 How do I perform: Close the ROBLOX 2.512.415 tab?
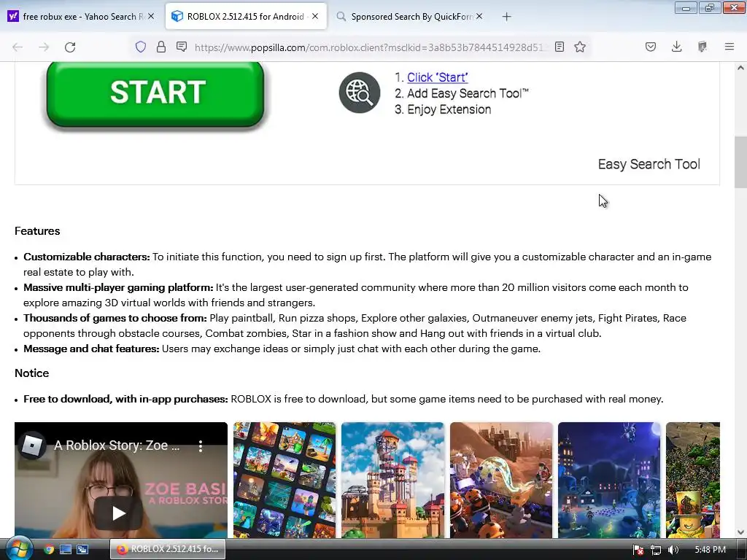[x=315, y=16]
